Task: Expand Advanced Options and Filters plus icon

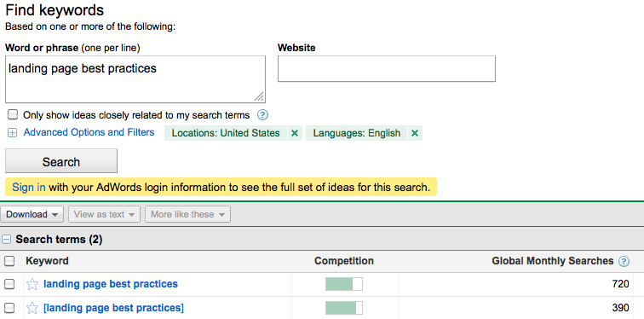Action: [x=13, y=133]
